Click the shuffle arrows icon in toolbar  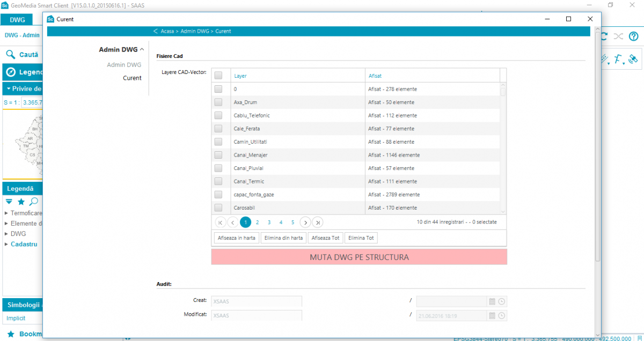(618, 36)
